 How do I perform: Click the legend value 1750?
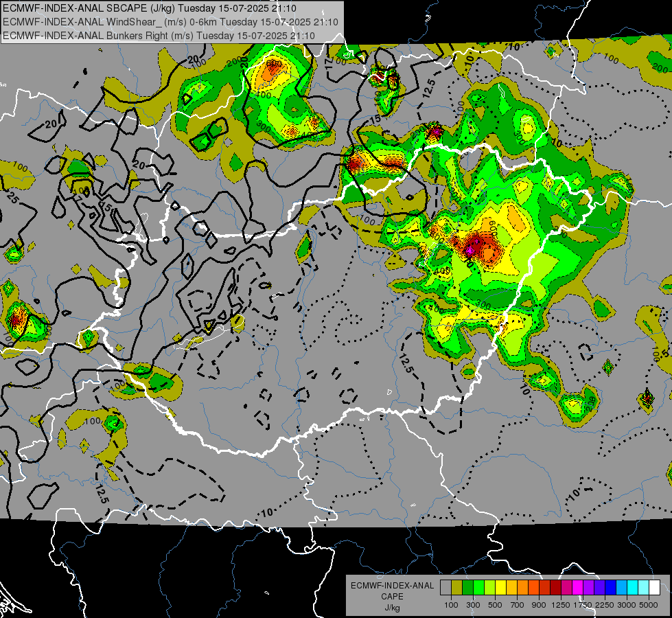pos(583,605)
